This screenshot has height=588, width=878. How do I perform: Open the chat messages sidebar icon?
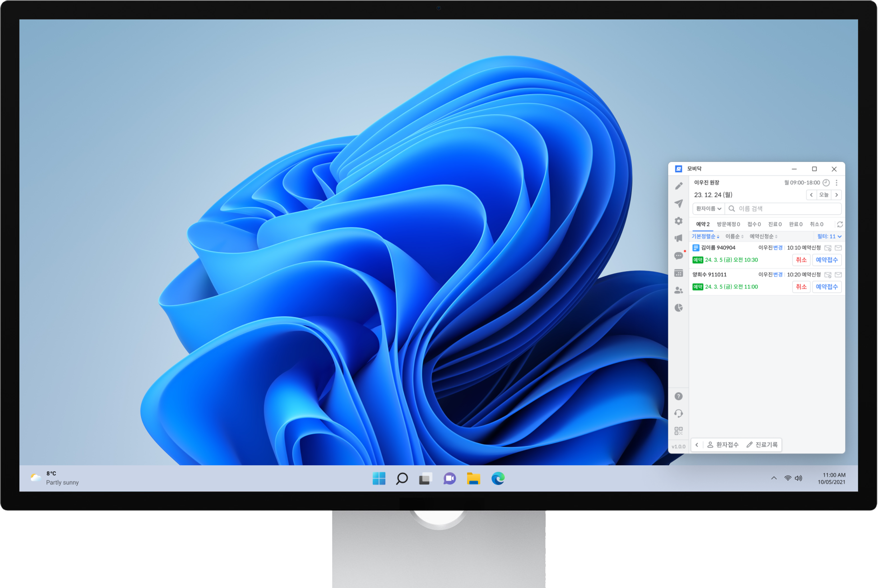pos(678,256)
